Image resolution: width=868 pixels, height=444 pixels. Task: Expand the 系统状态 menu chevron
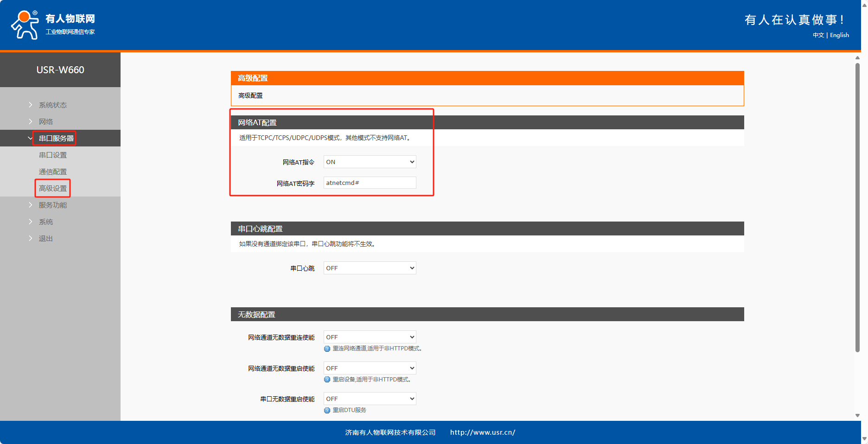(x=31, y=105)
